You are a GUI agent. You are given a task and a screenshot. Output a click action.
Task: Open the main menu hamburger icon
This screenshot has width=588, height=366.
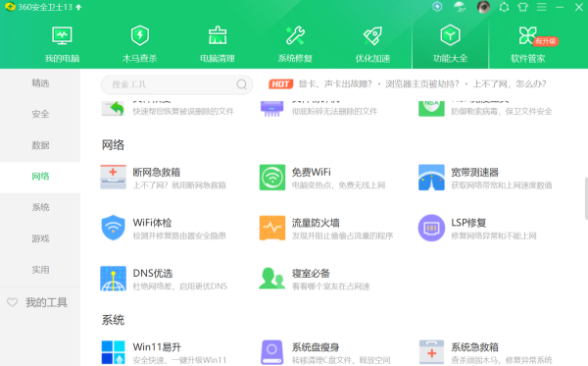(x=542, y=7)
